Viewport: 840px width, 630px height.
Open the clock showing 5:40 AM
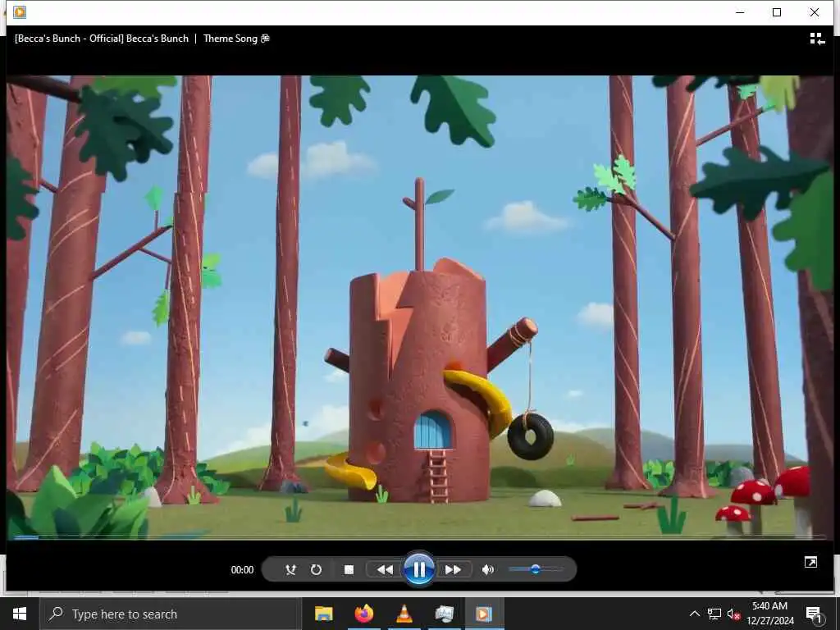(x=769, y=614)
